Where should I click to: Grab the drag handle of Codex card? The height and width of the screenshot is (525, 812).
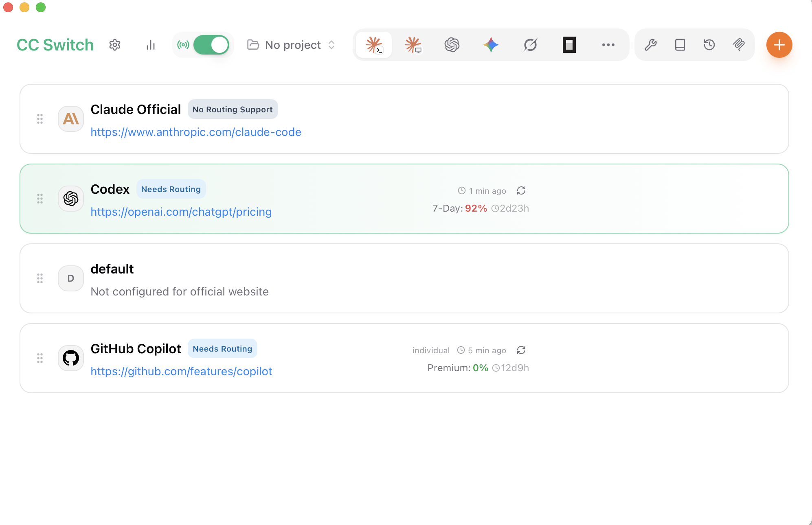40,199
